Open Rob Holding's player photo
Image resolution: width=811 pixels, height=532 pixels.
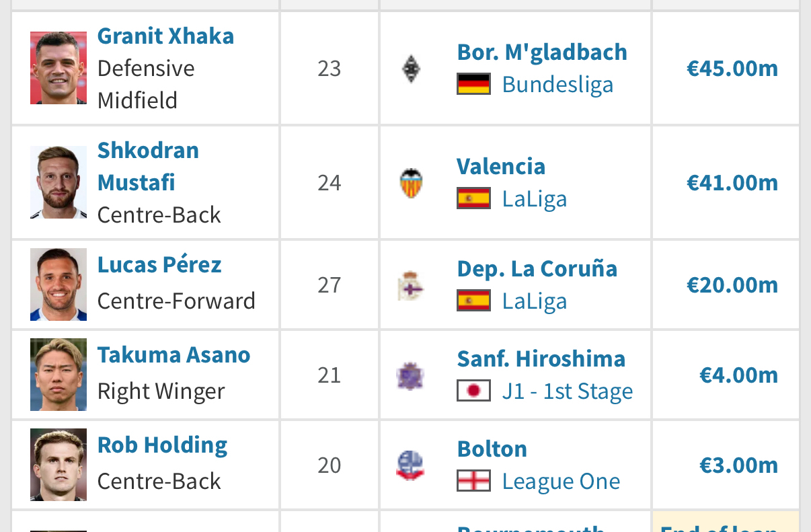click(59, 465)
